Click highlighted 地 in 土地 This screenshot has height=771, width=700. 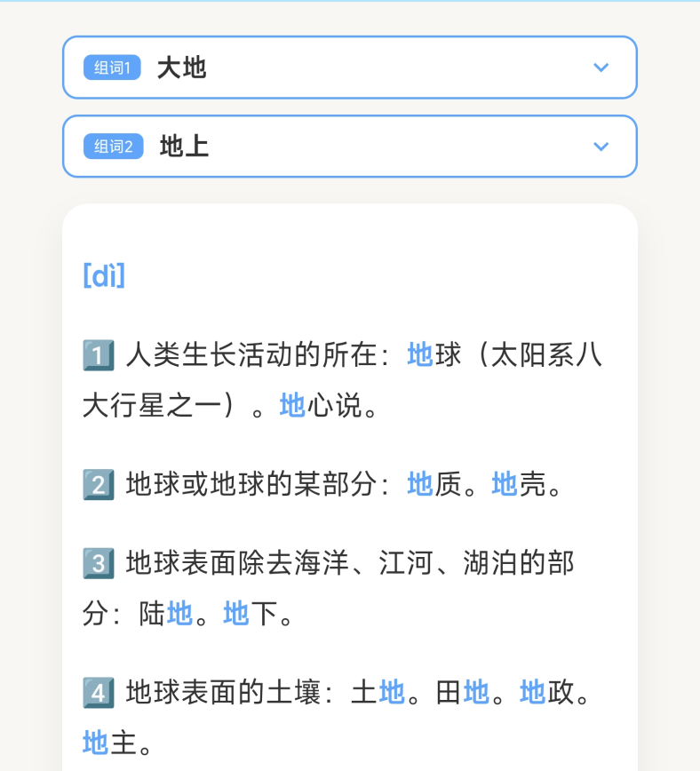392,692
